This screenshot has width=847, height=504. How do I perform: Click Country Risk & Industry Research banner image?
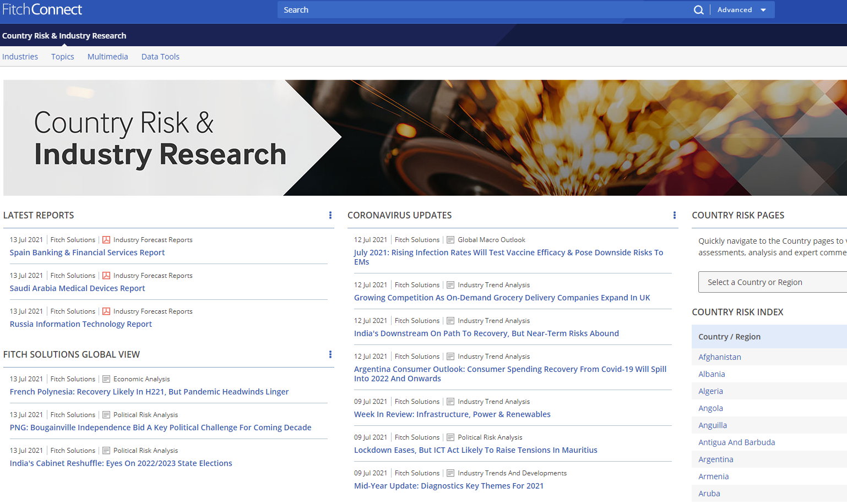tap(425, 138)
